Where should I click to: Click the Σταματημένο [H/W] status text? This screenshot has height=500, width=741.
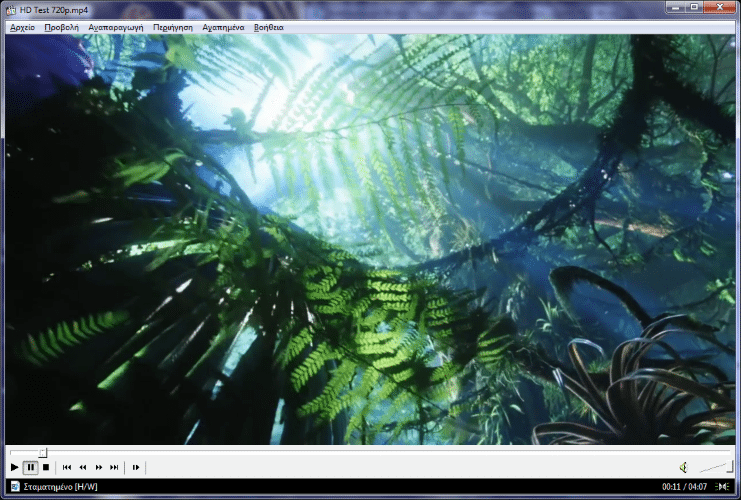[x=60, y=487]
